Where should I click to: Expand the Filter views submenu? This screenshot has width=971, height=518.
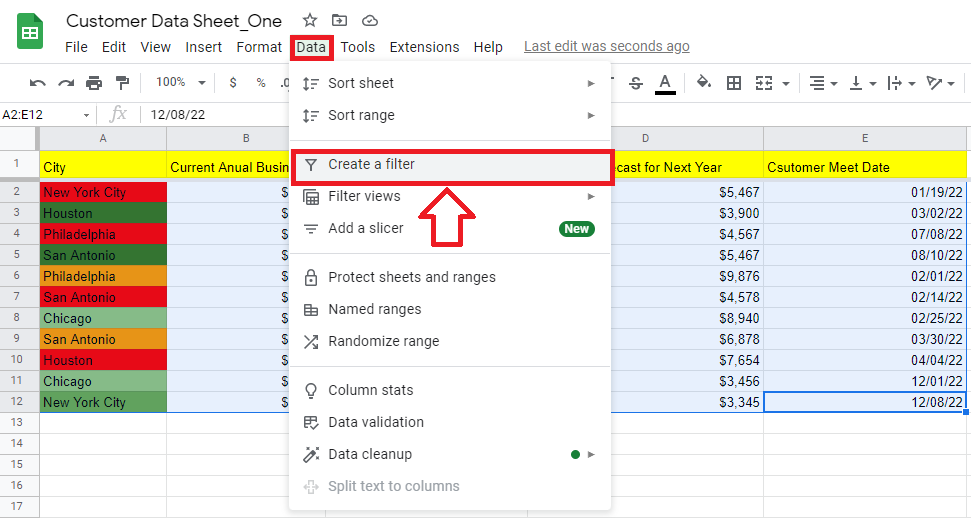click(591, 196)
